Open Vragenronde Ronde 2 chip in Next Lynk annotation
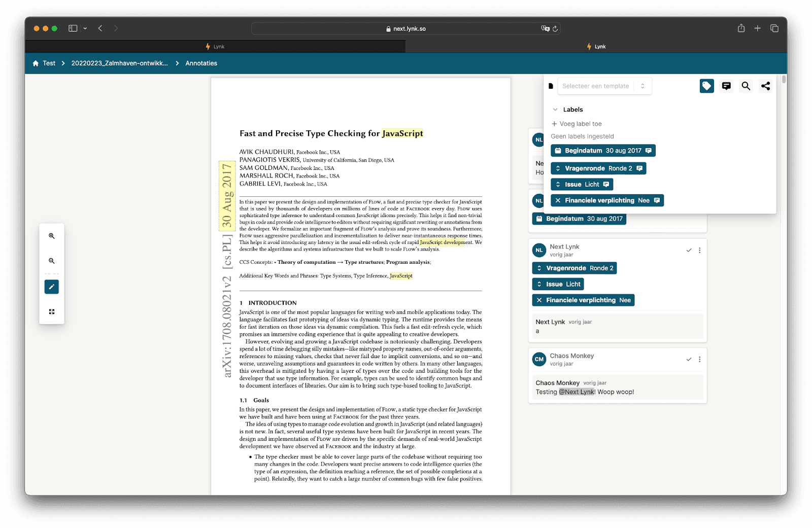The width and height of the screenshot is (812, 528). pyautogui.click(x=574, y=268)
